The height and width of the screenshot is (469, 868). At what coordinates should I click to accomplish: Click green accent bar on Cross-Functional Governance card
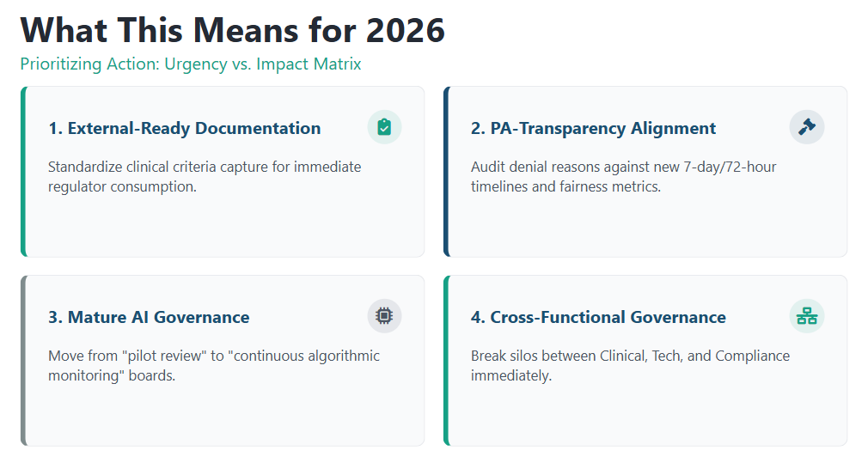(x=446, y=361)
